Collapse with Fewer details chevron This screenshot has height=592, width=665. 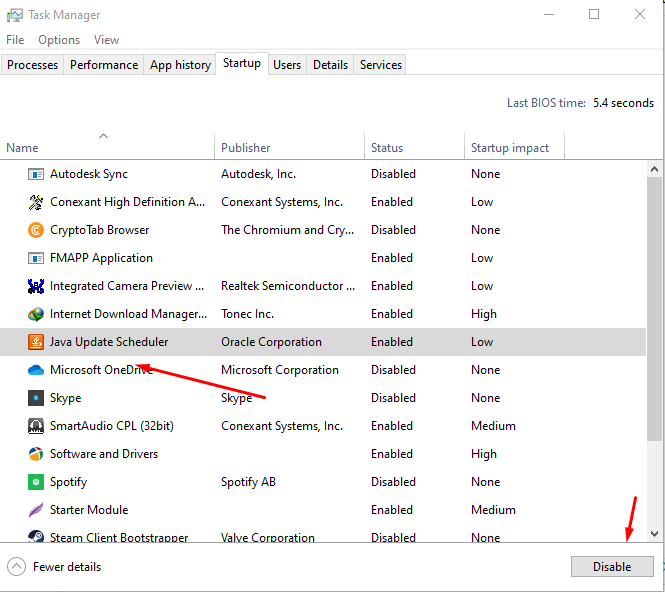[x=17, y=567]
